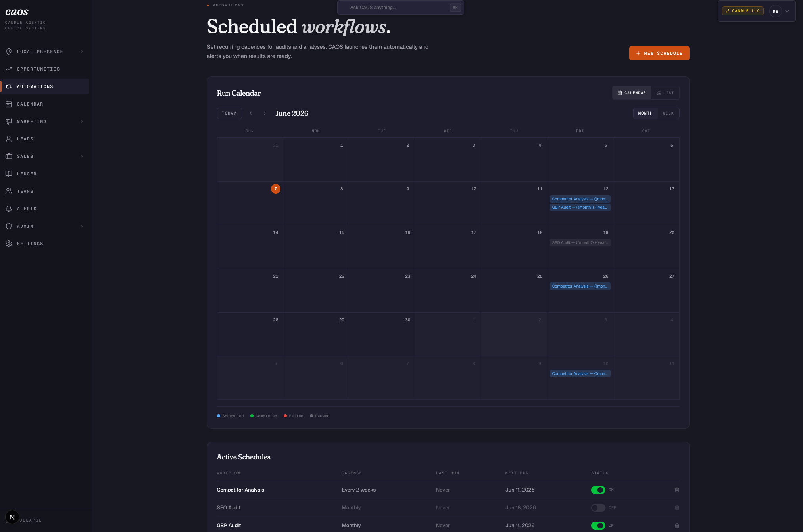
Task: Switch to List view tab
Action: tap(665, 93)
